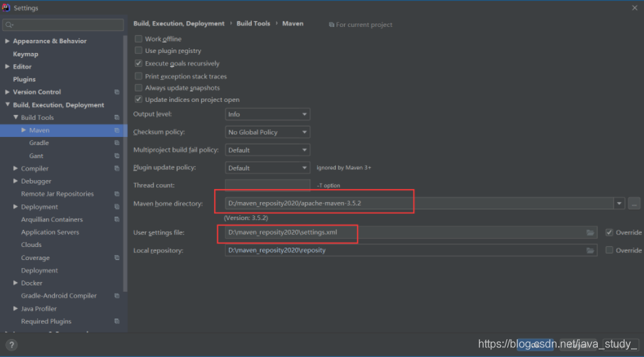Screen dimensions: 644x357
Task: Uncheck Update indices on project open
Action: 138,100
